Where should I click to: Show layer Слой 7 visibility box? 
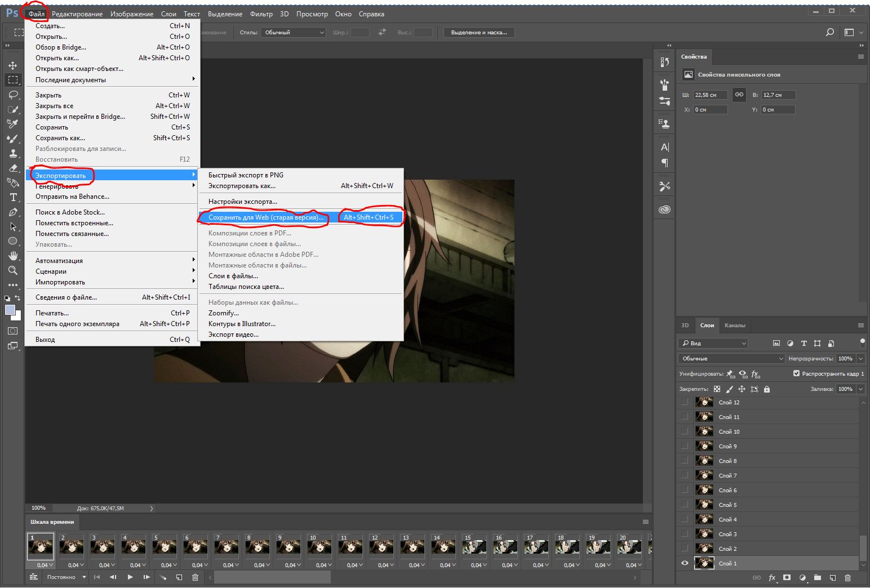[x=685, y=475]
